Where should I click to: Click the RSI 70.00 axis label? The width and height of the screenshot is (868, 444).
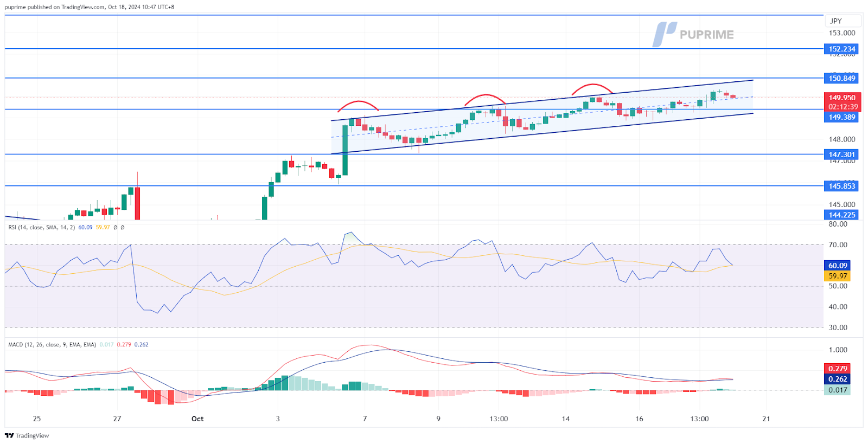(838, 244)
